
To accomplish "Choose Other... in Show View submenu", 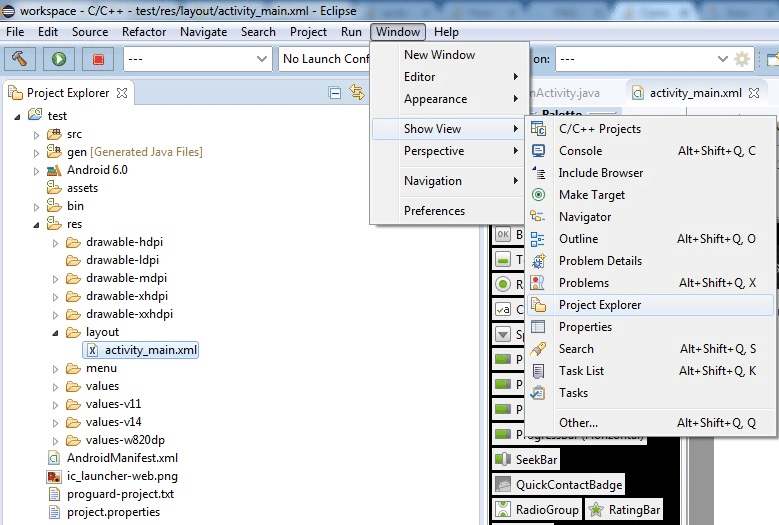I will 650,423.
